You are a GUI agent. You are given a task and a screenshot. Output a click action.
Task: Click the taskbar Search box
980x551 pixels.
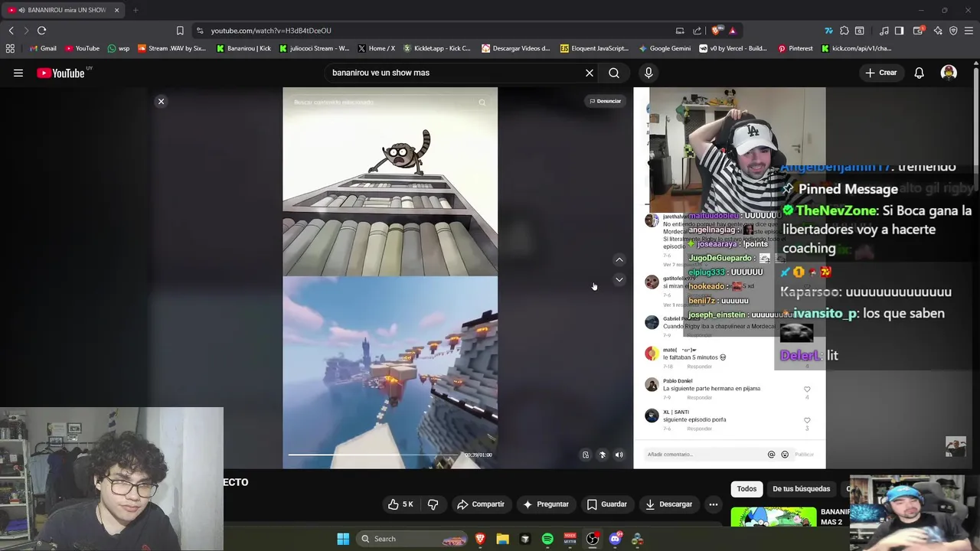[413, 539]
